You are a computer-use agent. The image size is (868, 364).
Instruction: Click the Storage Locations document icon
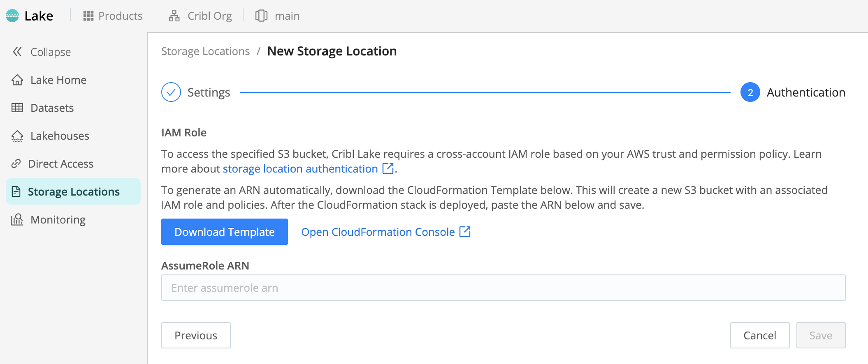tap(16, 191)
